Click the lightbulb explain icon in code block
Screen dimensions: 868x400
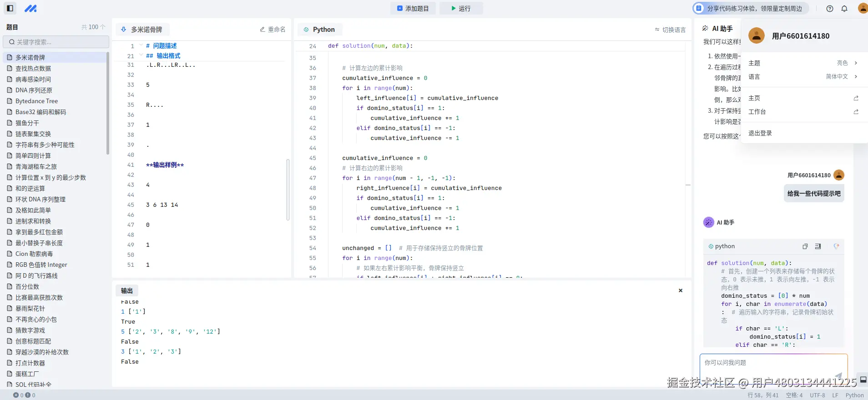pos(836,246)
